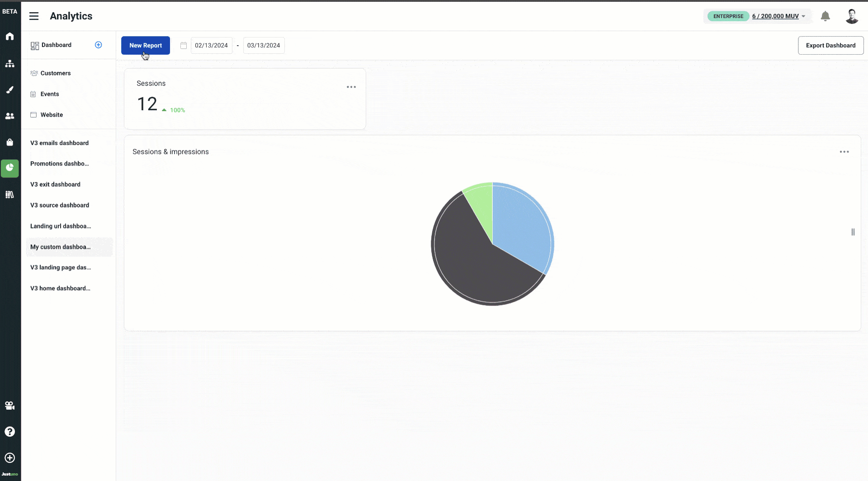Viewport: 868px width, 481px height.
Task: Select the Analytics pie chart icon
Action: pyautogui.click(x=9, y=168)
